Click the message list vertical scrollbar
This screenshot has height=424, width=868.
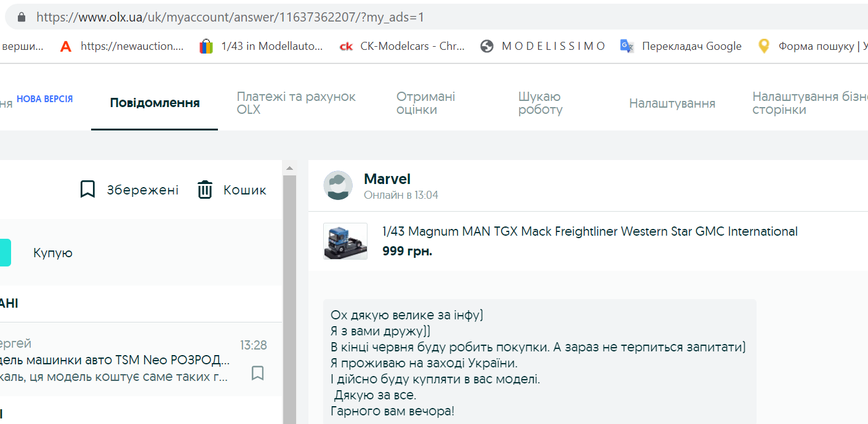tap(289, 299)
